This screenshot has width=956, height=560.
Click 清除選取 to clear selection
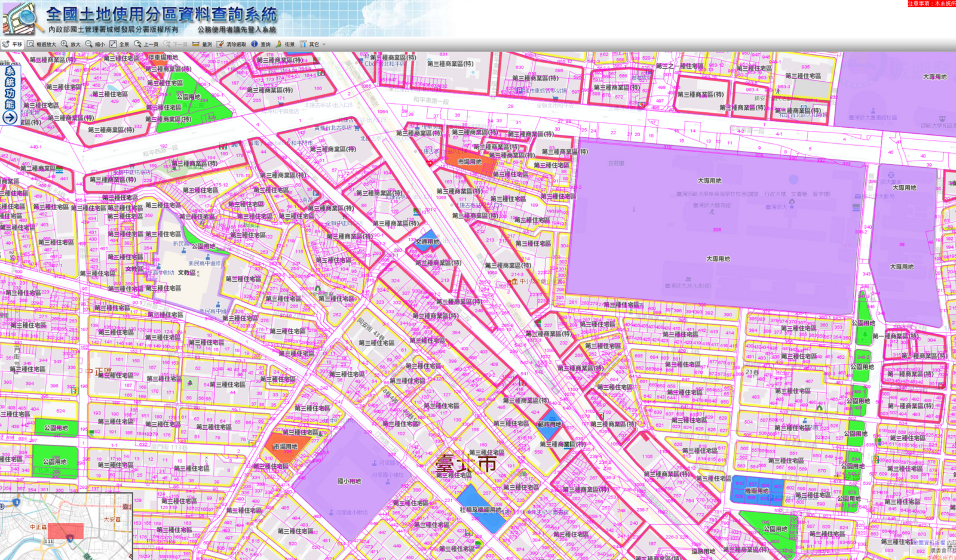231,44
